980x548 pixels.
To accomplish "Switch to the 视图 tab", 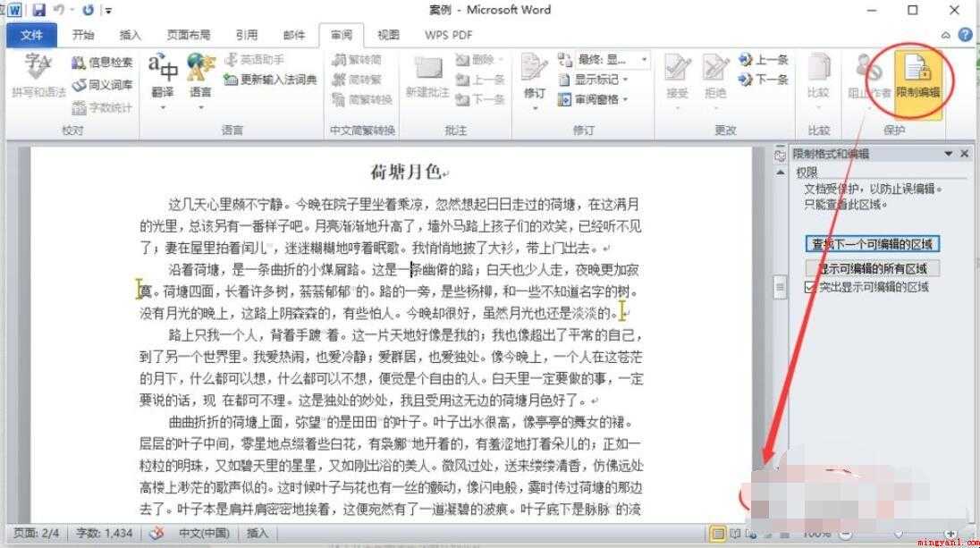I will point(388,35).
